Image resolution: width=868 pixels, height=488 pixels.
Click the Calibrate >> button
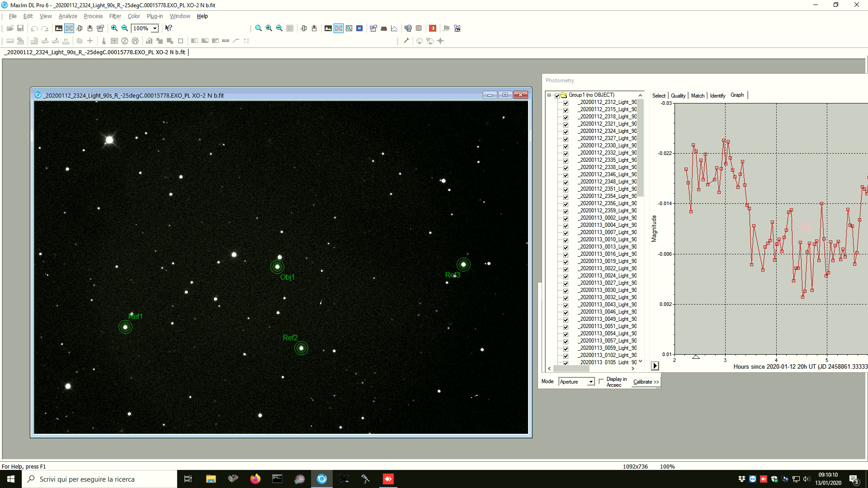click(646, 382)
